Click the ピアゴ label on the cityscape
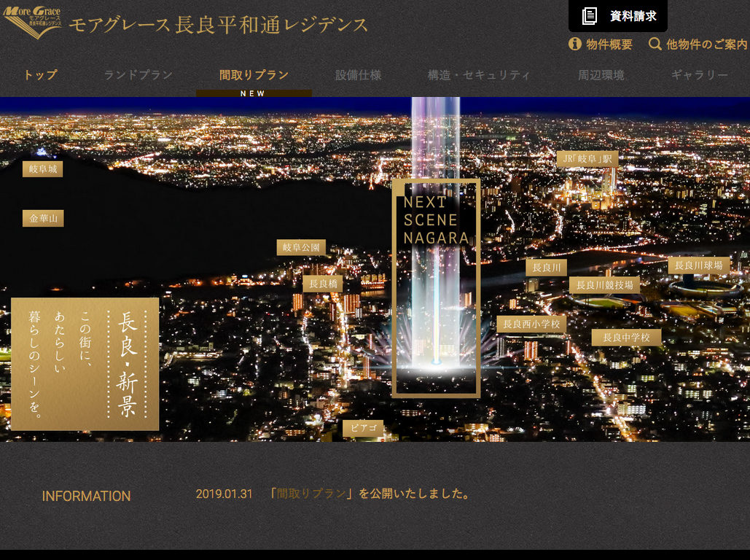 tap(363, 428)
